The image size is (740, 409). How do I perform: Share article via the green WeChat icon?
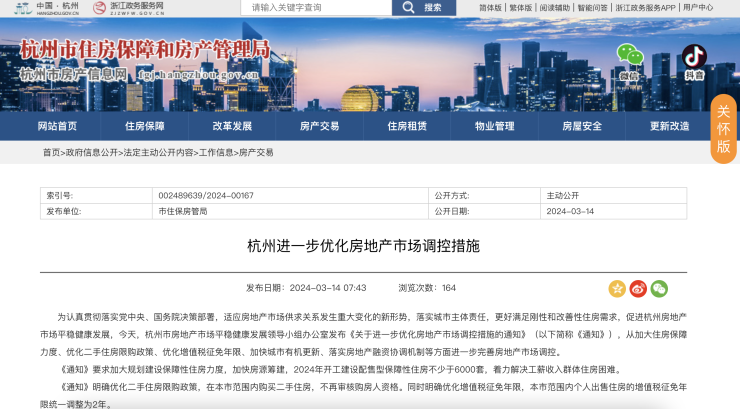pos(659,289)
